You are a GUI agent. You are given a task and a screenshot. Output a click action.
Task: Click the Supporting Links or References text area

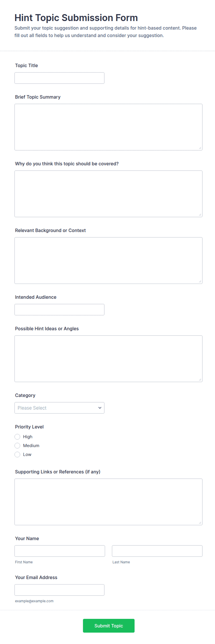(x=108, y=502)
